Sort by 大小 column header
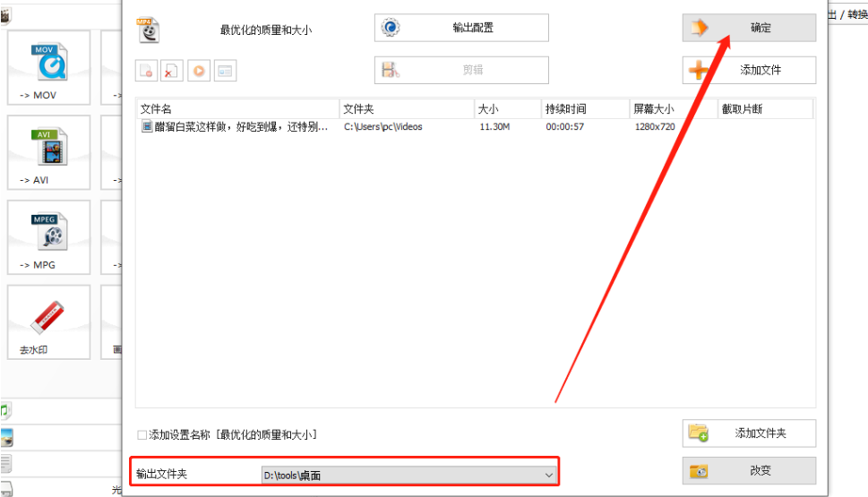 [508, 109]
